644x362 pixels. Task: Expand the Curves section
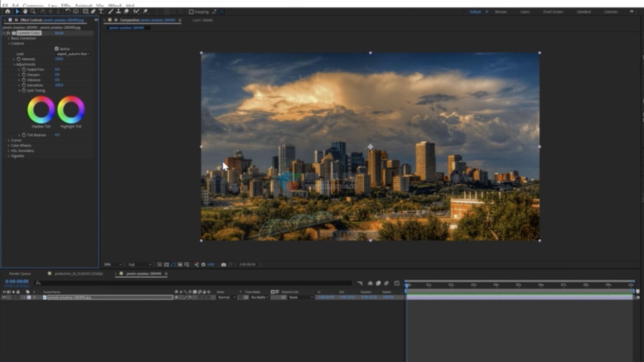click(x=9, y=140)
